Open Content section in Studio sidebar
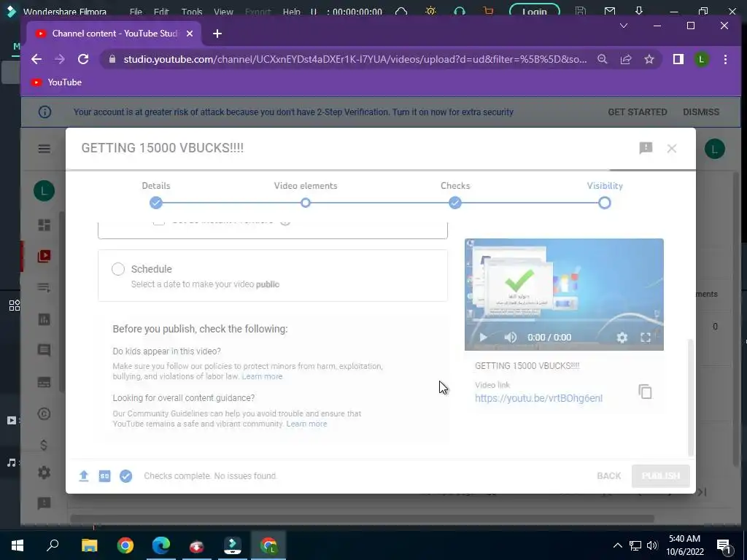This screenshot has height=560, width=747. click(44, 256)
